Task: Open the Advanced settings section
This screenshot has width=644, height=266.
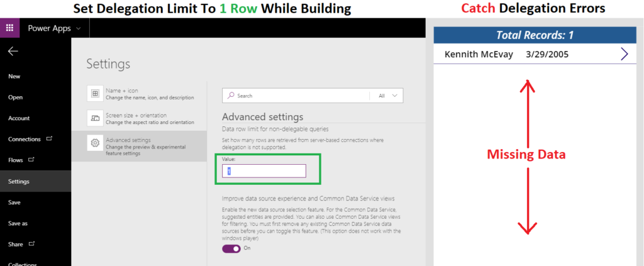Action: point(139,146)
